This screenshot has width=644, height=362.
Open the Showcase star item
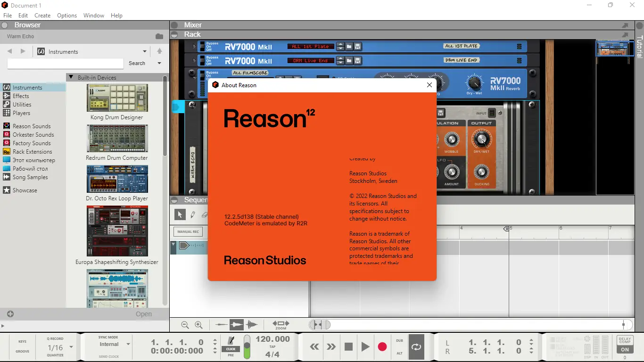click(x=25, y=190)
